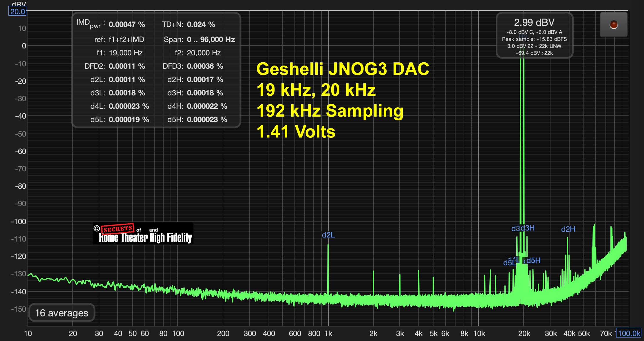The image size is (644, 341).
Task: Select the d2H distortion marker label
Action: [x=568, y=229]
